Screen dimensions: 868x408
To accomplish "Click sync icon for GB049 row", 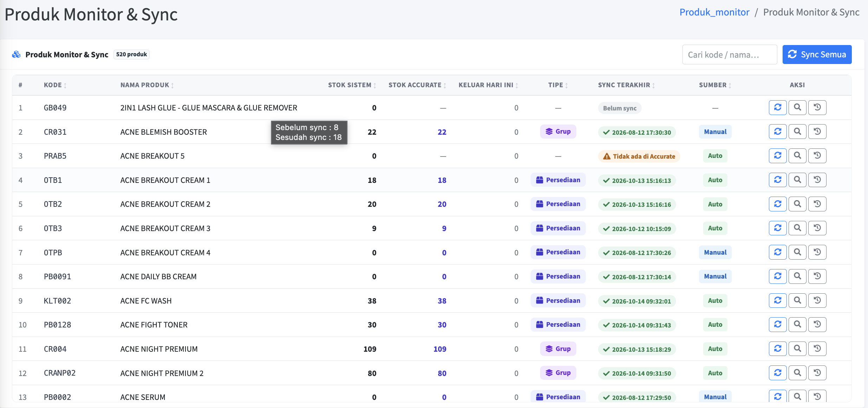I will [777, 108].
